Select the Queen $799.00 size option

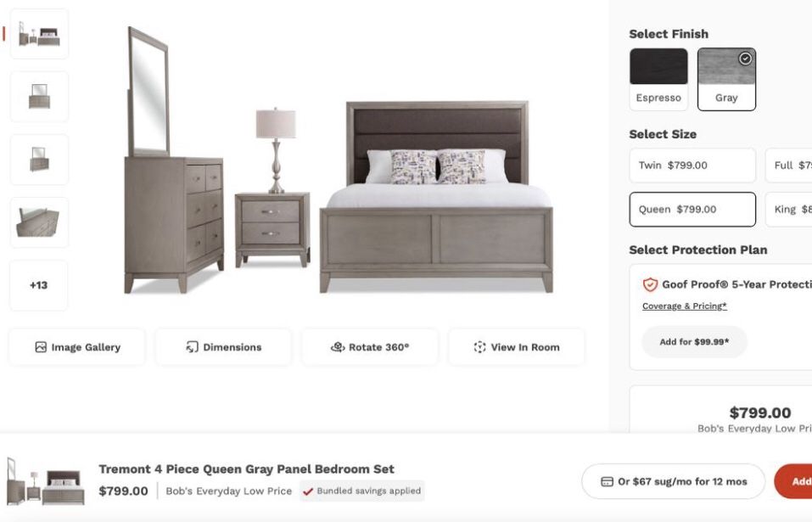692,210
